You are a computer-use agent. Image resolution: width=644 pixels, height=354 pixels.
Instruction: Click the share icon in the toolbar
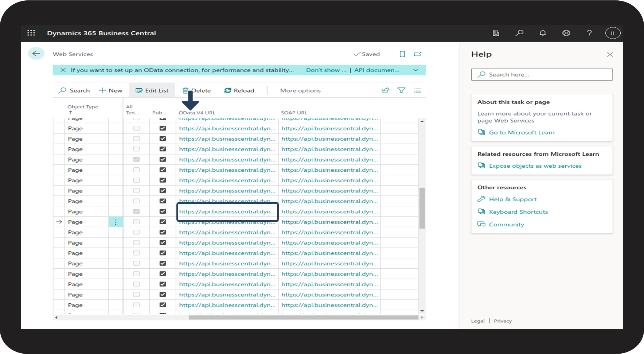pos(385,90)
